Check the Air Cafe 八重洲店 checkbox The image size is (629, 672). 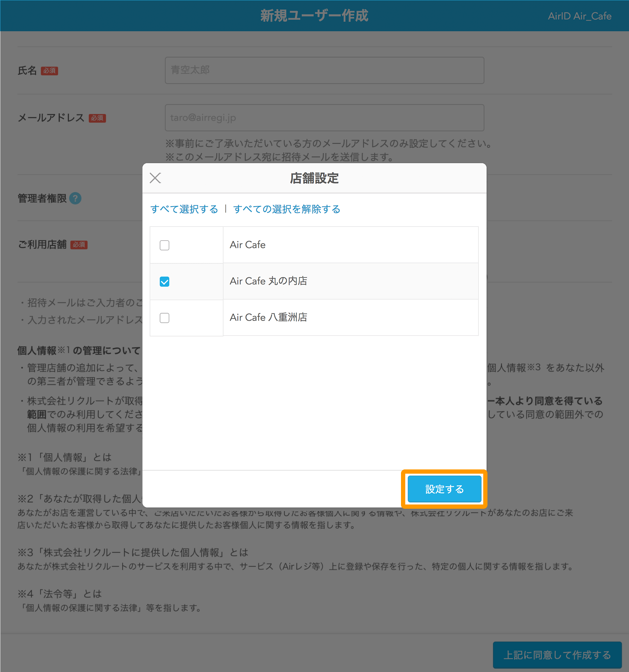[164, 318]
